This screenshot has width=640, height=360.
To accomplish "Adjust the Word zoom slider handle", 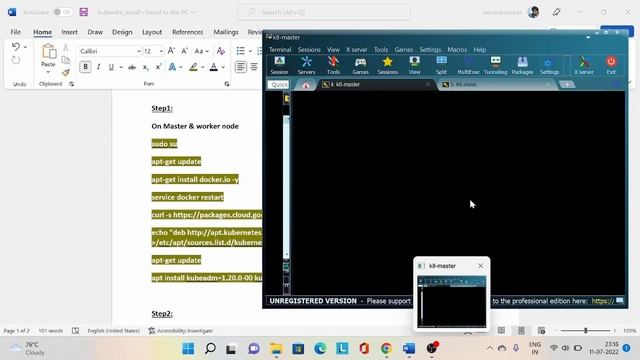I will coord(585,330).
